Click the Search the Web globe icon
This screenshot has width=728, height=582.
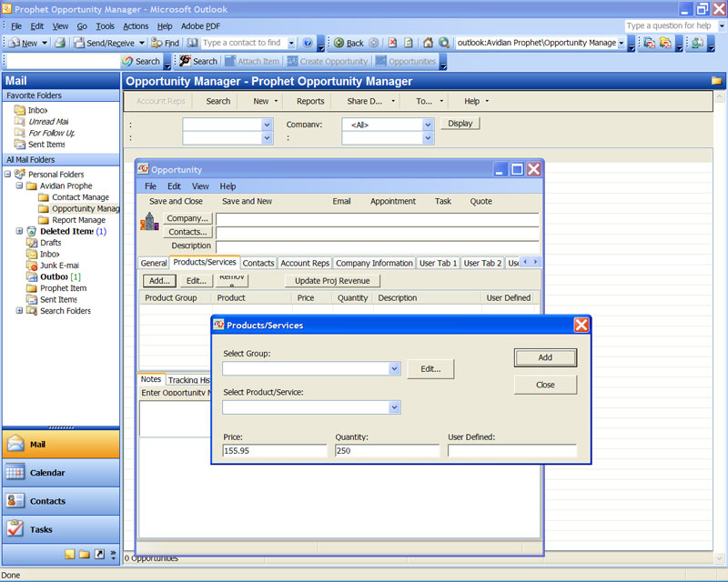pos(444,43)
